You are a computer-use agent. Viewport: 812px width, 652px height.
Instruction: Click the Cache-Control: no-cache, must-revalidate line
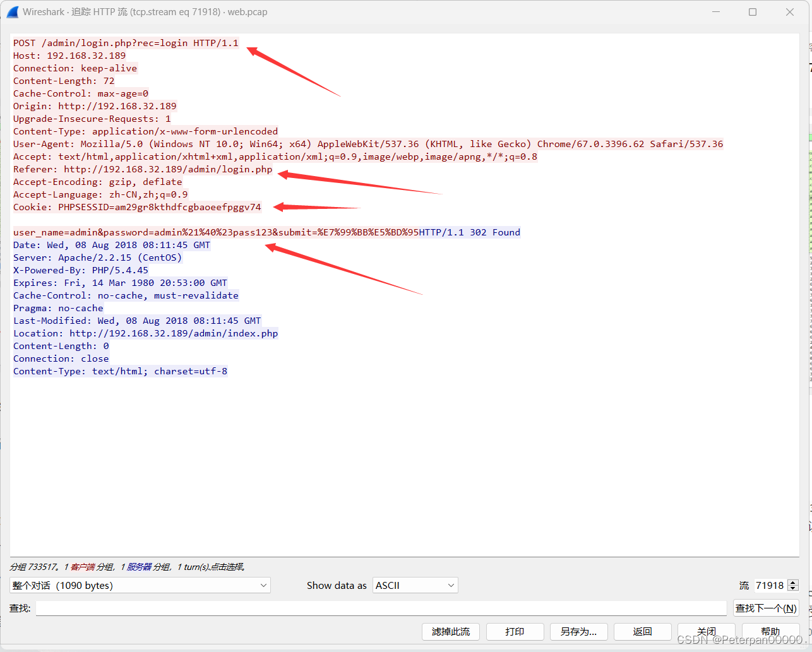[x=126, y=295]
